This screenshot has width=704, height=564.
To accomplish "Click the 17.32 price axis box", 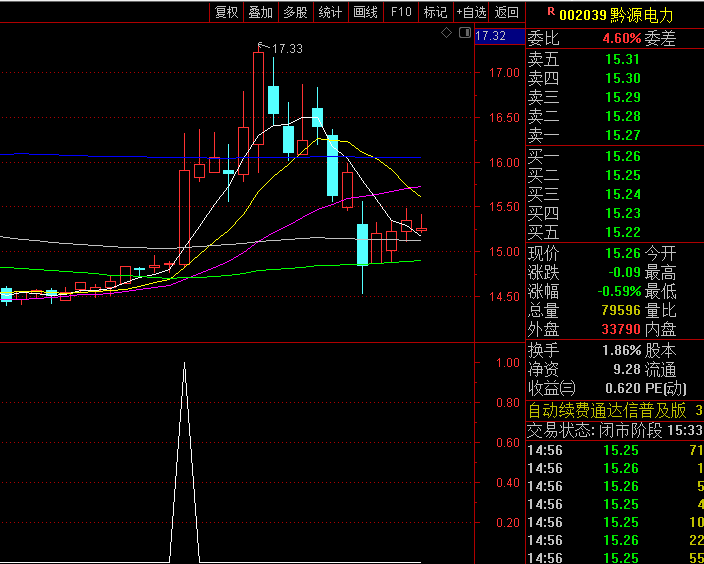I will 500,36.
